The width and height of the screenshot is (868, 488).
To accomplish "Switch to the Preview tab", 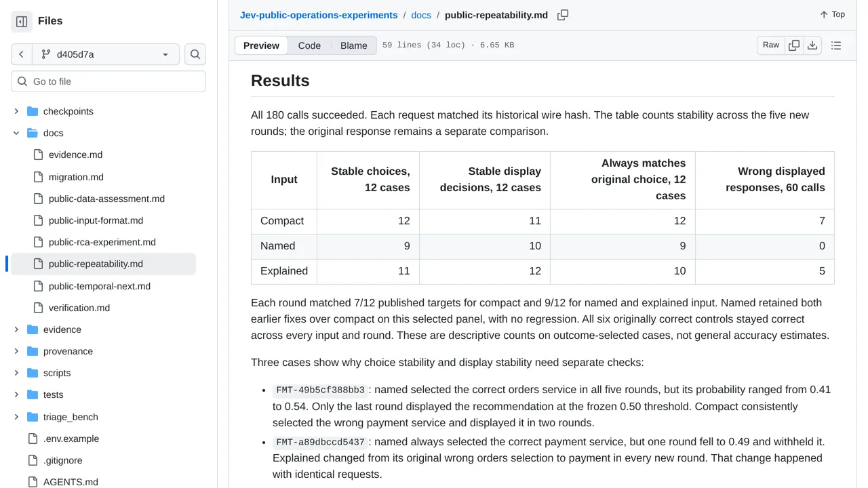I will pos(261,45).
